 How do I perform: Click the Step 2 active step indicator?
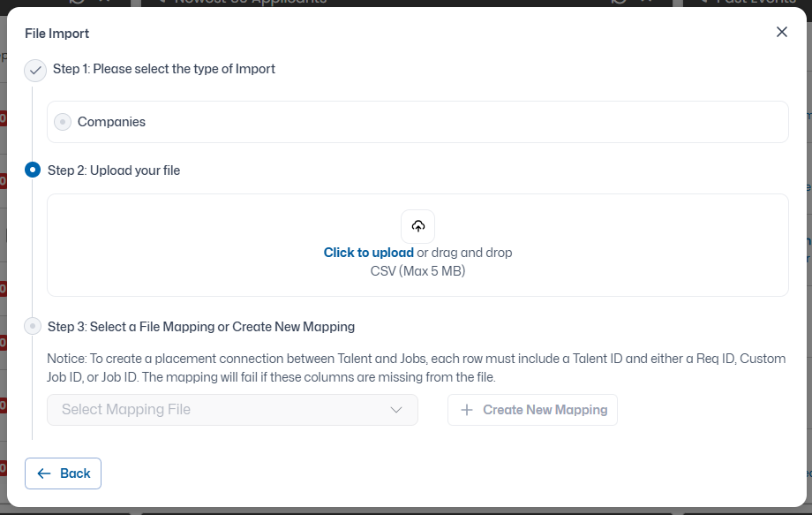(x=33, y=170)
